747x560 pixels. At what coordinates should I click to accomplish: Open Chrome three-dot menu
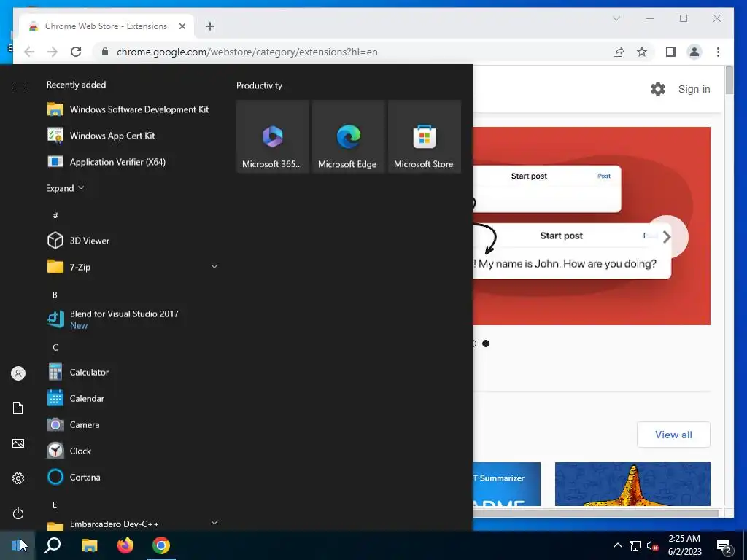pos(718,52)
